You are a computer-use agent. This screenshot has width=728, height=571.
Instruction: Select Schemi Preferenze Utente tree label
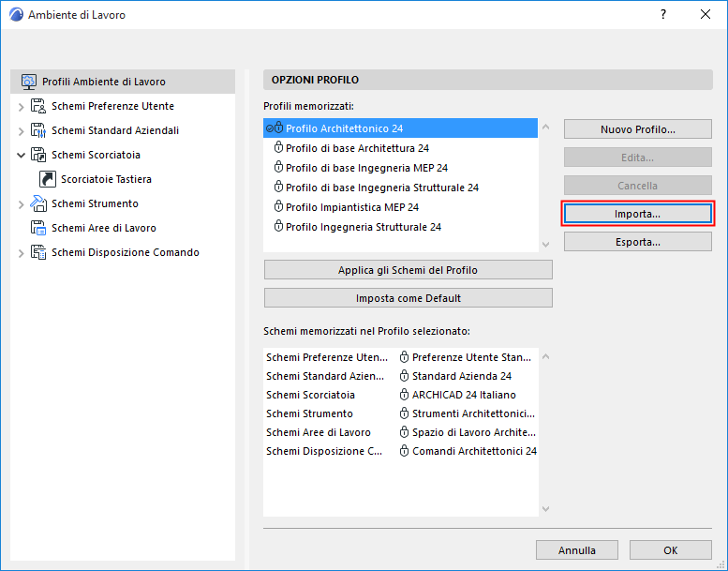pyautogui.click(x=112, y=106)
